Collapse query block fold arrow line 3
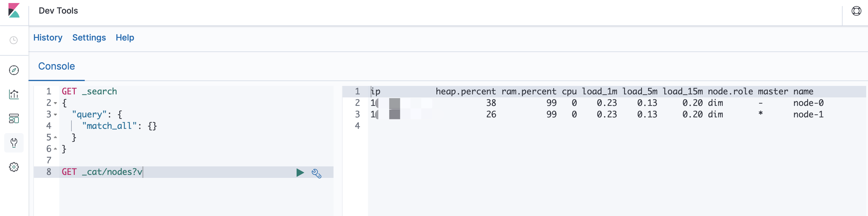Screen dimensions: 868x216 tap(56, 115)
